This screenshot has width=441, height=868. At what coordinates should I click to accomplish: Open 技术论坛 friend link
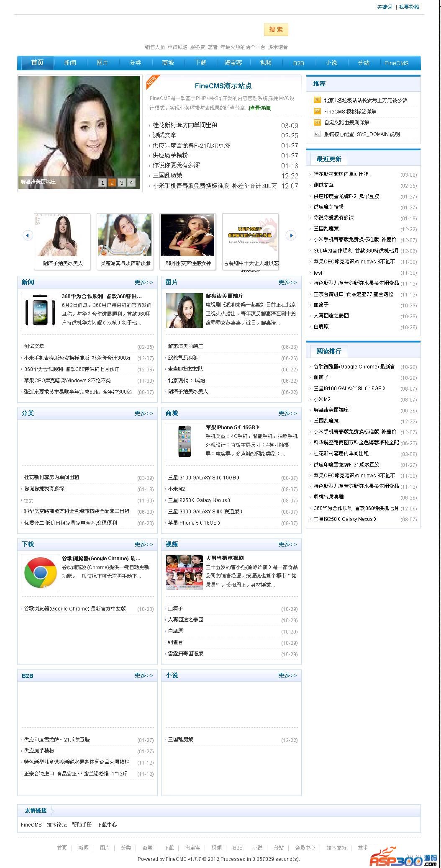click(x=56, y=824)
